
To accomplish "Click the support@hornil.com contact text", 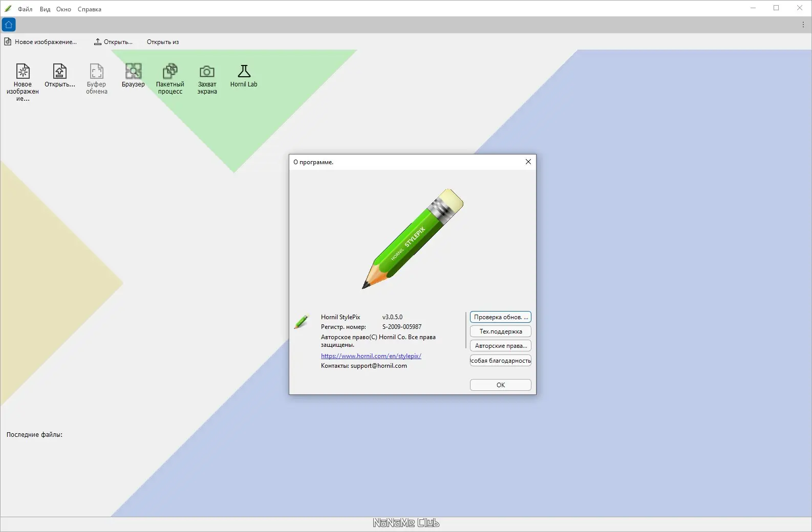I will click(379, 366).
